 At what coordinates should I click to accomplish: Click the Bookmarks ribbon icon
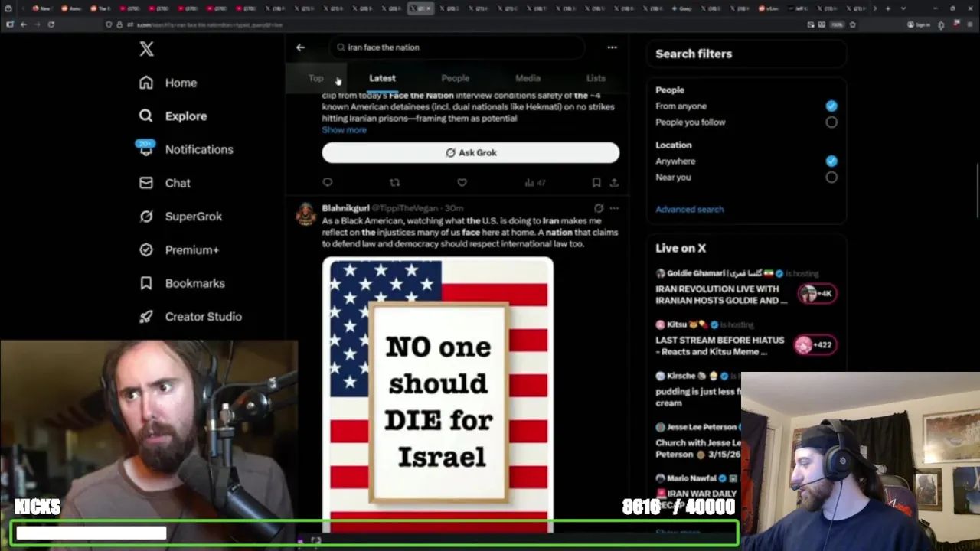pyautogui.click(x=146, y=283)
